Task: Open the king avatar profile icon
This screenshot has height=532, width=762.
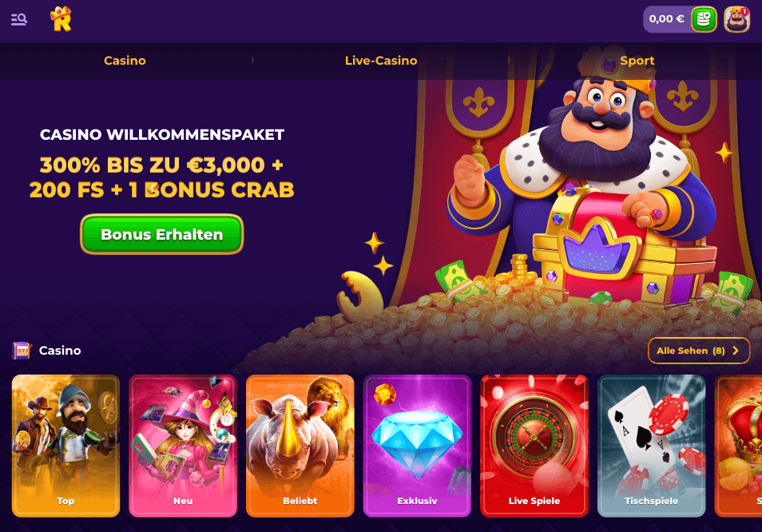Action: 736,19
